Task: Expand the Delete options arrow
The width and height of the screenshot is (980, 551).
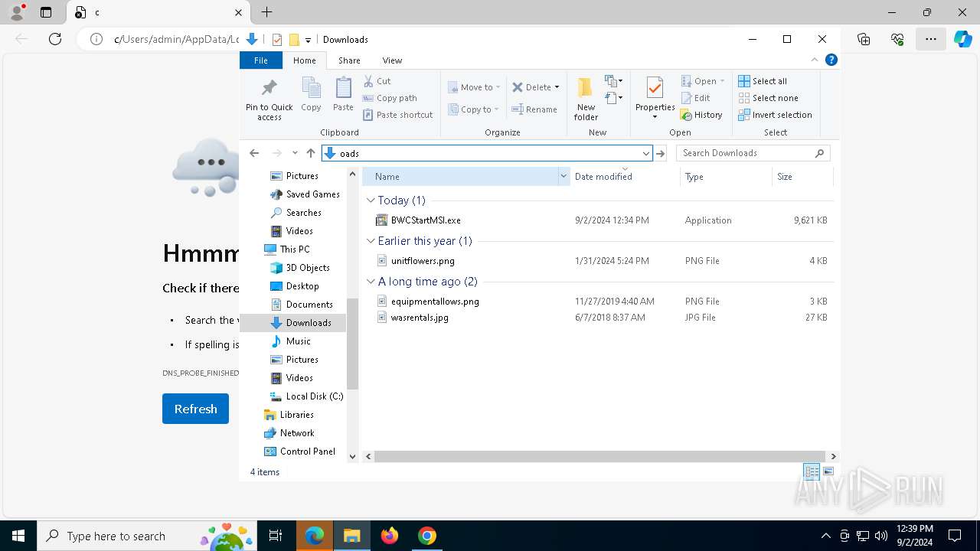Action: coord(557,87)
